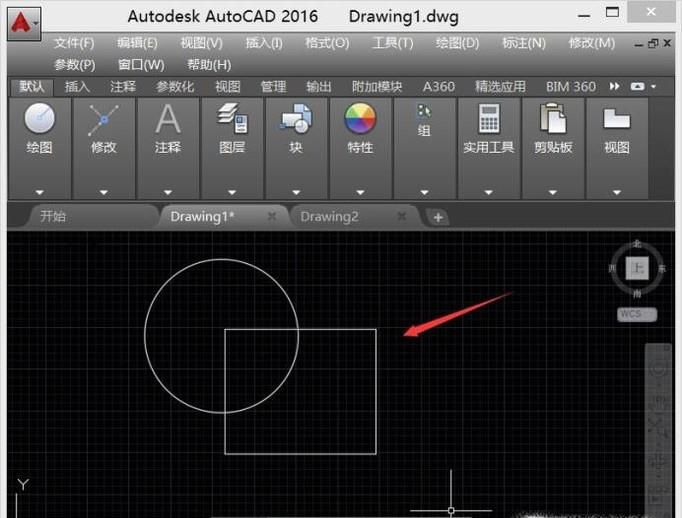Click the 块 (Block) panel icon
The image size is (682, 518).
tap(296, 120)
